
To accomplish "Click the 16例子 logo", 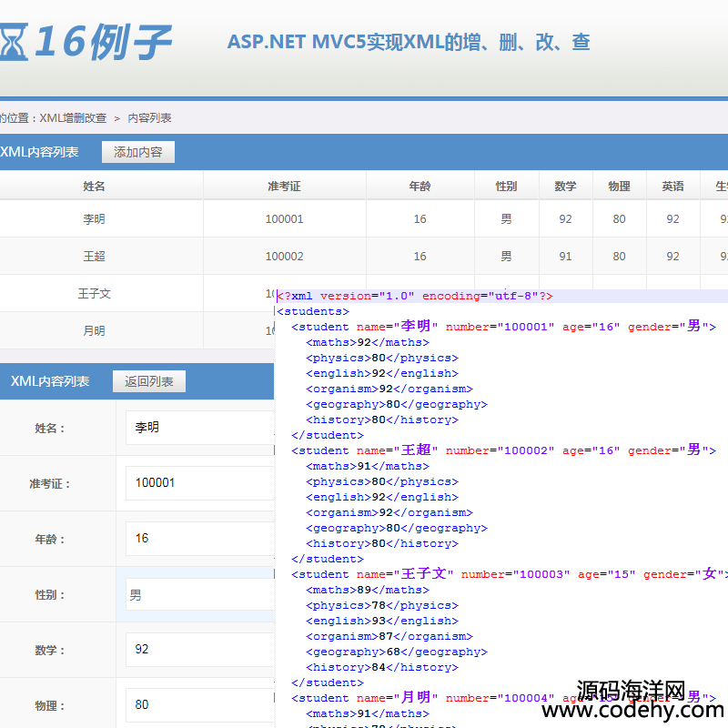I will (86, 42).
